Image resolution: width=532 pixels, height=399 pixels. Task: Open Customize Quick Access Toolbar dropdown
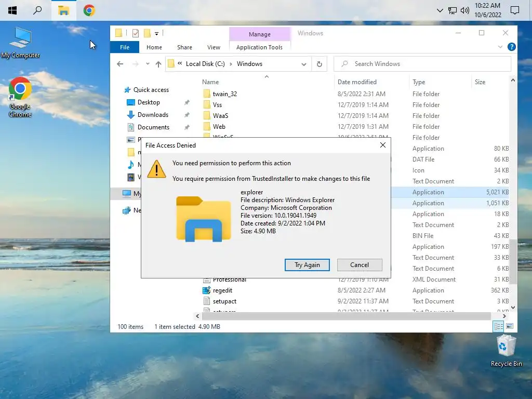156,34
